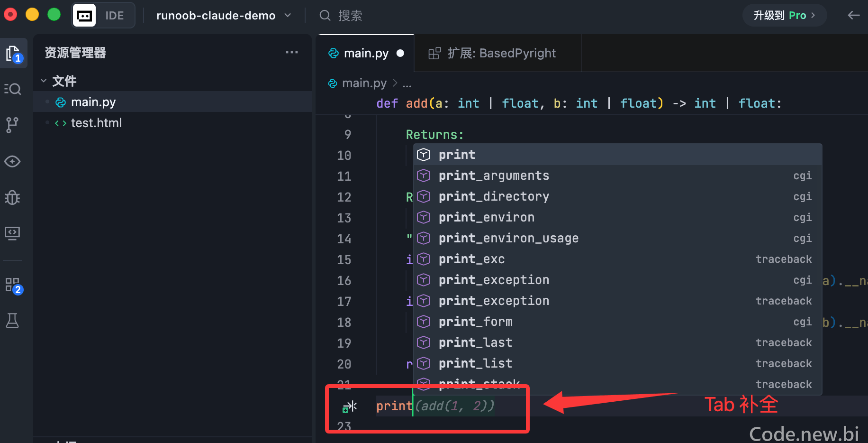Choose print_arguments completion suggestion
The image size is (868, 443).
(618, 175)
